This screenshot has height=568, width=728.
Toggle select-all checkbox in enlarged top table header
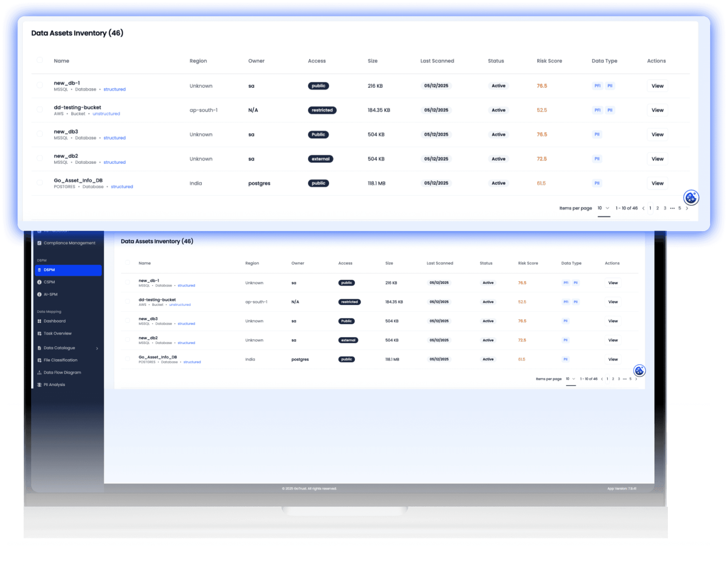point(40,60)
